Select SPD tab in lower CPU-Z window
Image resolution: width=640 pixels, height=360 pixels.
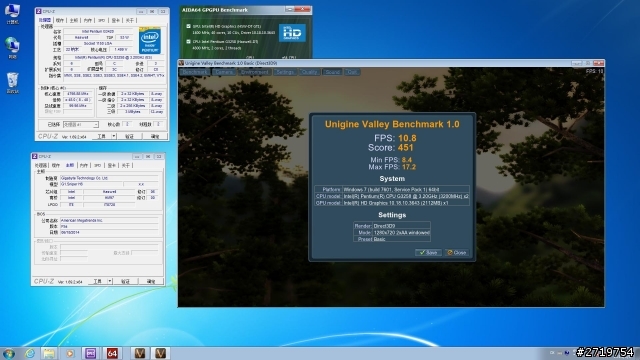click(x=97, y=165)
